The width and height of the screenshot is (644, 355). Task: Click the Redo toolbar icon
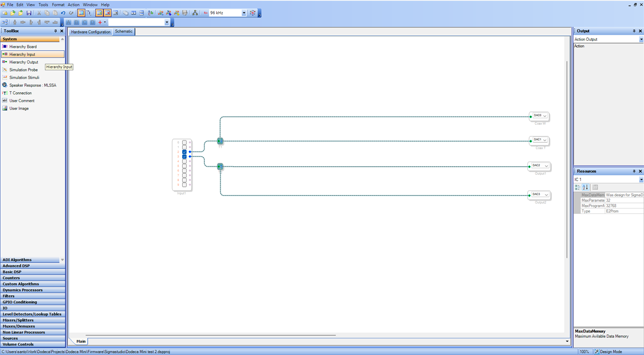[71, 13]
